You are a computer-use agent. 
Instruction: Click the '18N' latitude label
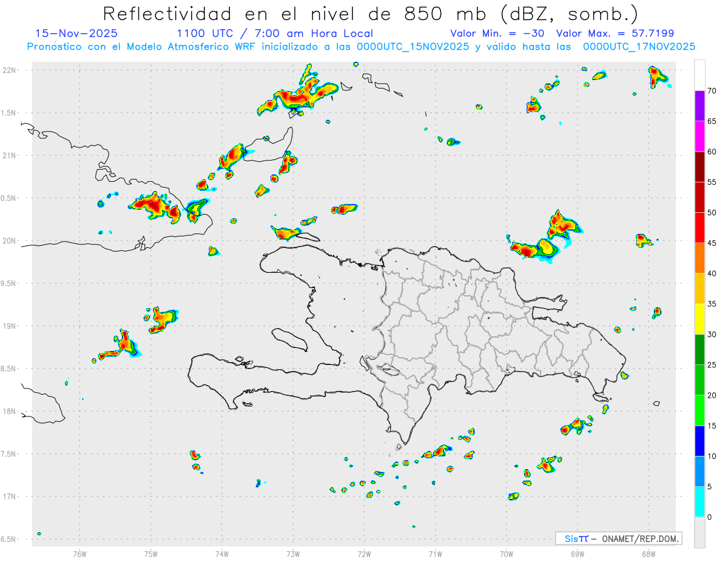(x=10, y=412)
